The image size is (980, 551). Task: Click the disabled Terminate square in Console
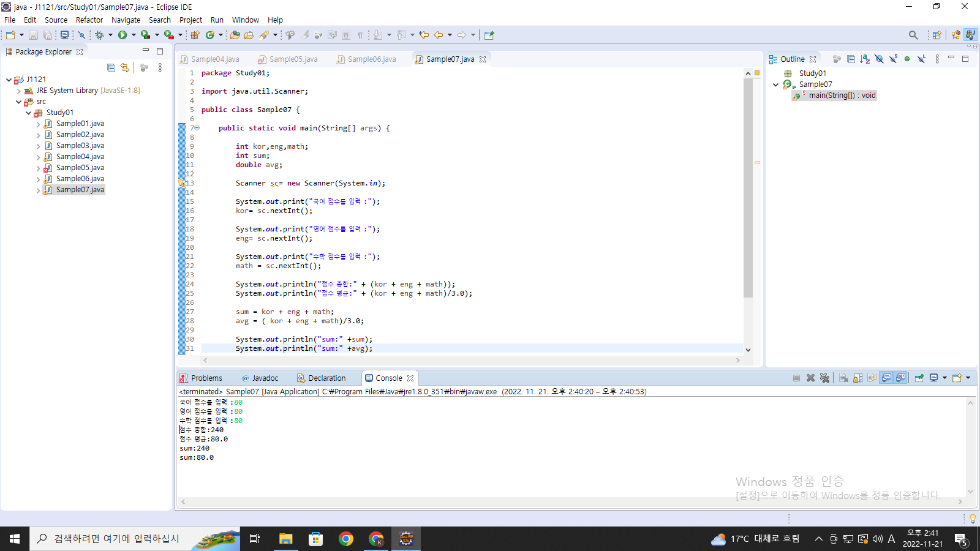pyautogui.click(x=796, y=378)
